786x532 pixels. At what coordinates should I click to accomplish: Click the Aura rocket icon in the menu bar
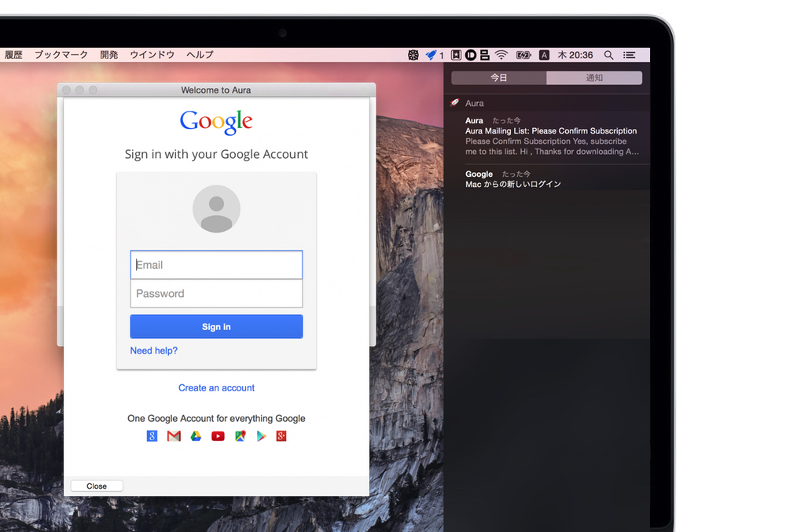[431, 55]
